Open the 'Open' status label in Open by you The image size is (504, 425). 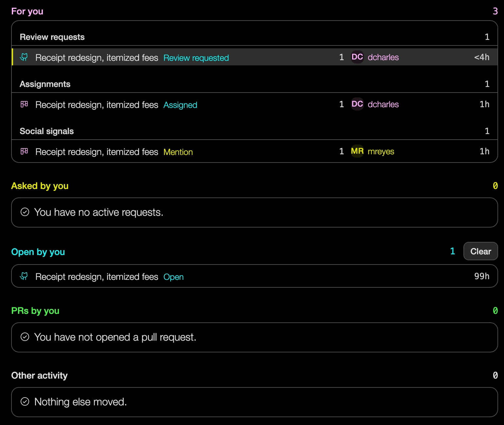click(173, 277)
